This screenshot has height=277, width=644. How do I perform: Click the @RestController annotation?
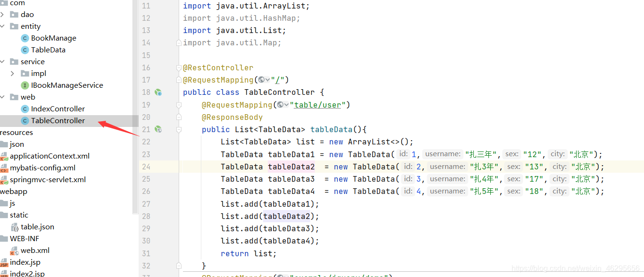pyautogui.click(x=218, y=68)
